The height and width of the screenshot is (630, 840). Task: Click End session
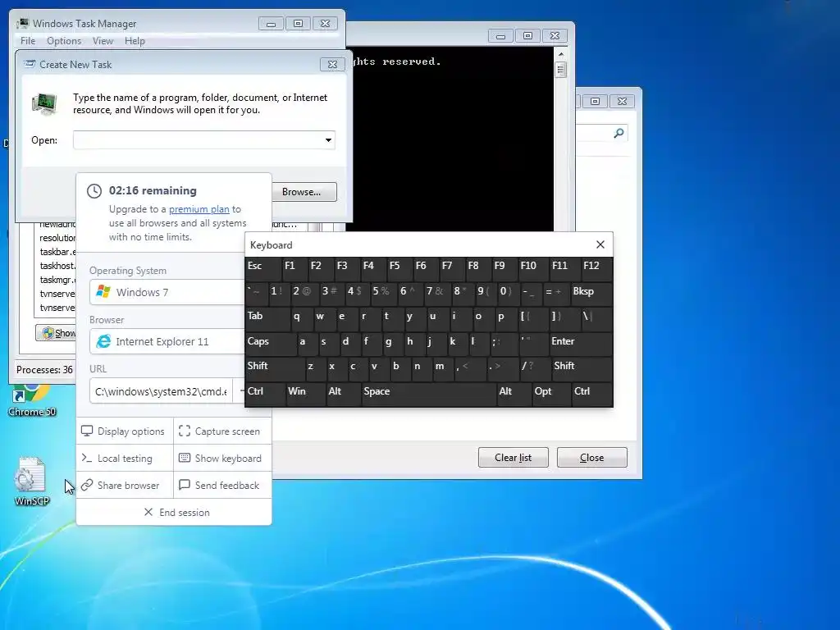pos(174,512)
